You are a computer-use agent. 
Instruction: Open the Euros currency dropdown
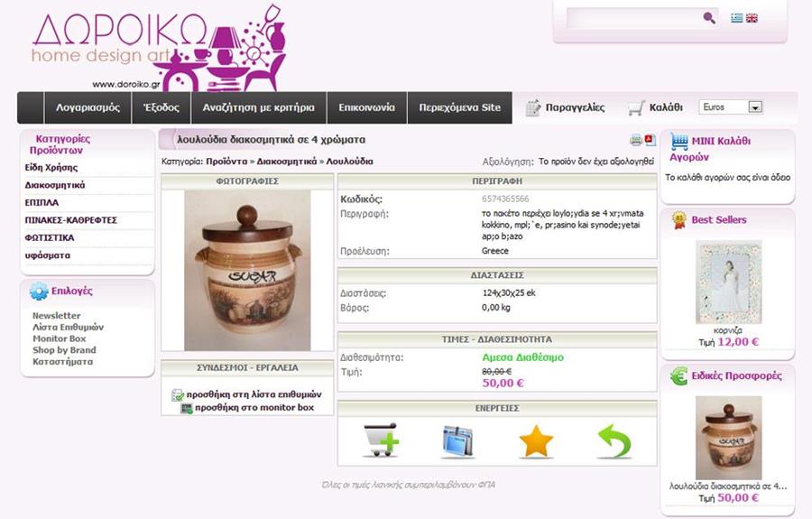click(x=731, y=107)
